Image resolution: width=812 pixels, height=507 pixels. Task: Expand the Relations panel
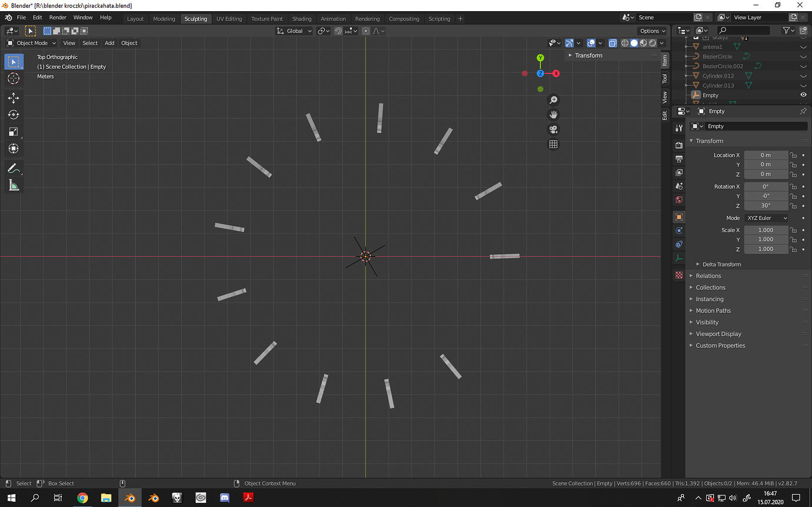coord(708,276)
